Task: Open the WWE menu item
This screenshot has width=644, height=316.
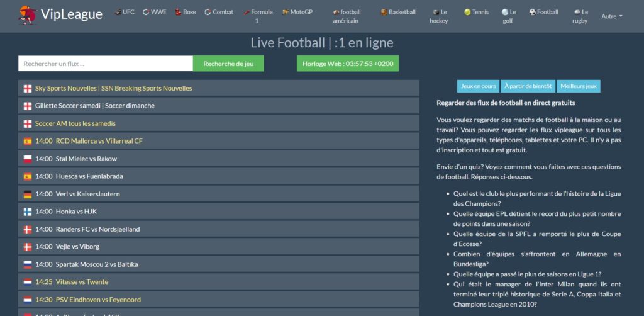Action: click(x=155, y=13)
